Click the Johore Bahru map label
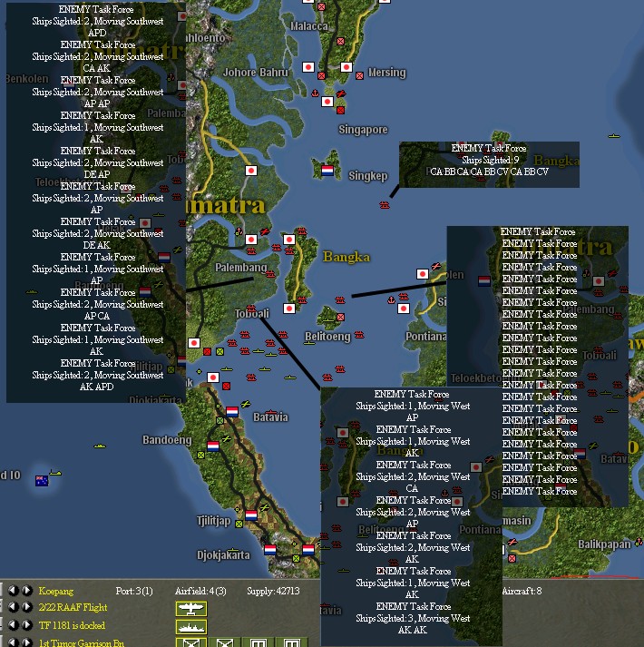This screenshot has width=644, height=647. coord(256,73)
